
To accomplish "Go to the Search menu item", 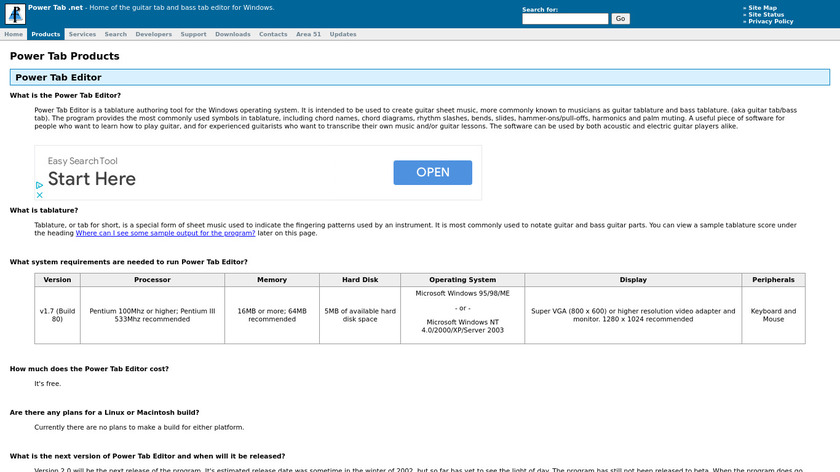I will [x=116, y=34].
